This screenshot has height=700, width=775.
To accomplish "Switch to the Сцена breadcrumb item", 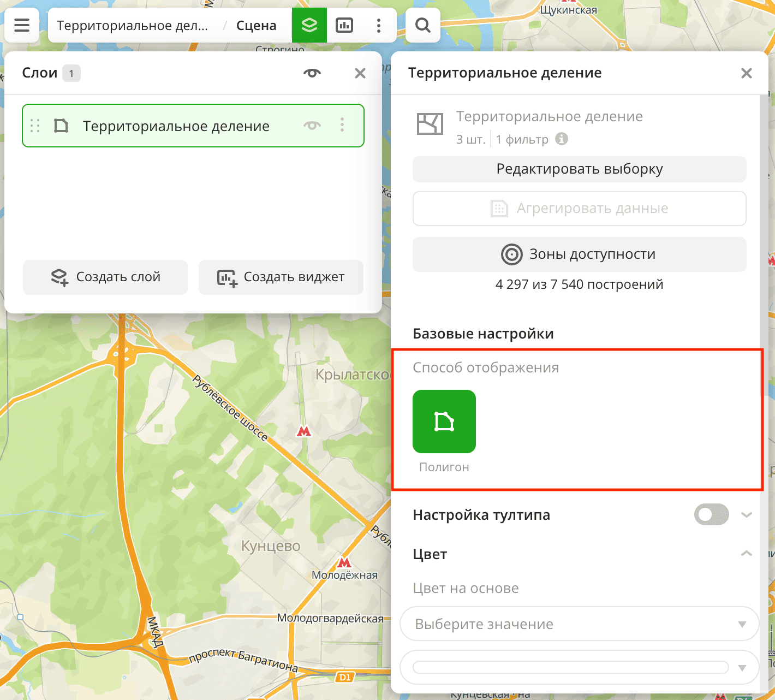I will pos(255,25).
